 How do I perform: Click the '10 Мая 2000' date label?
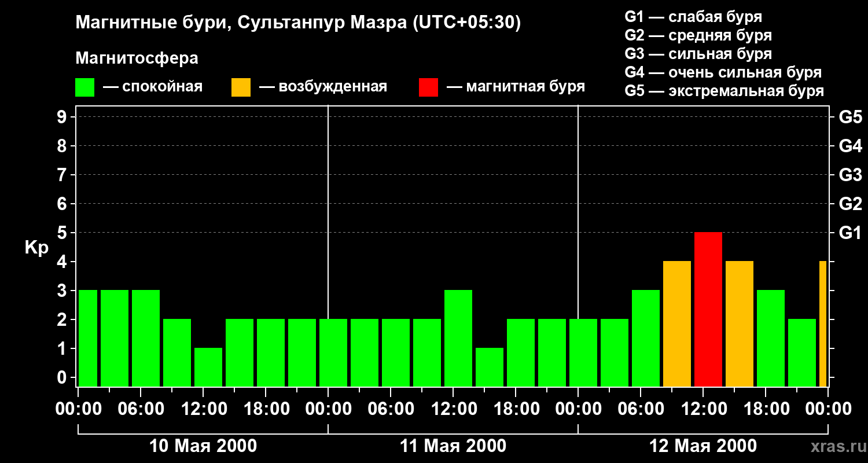point(203,446)
